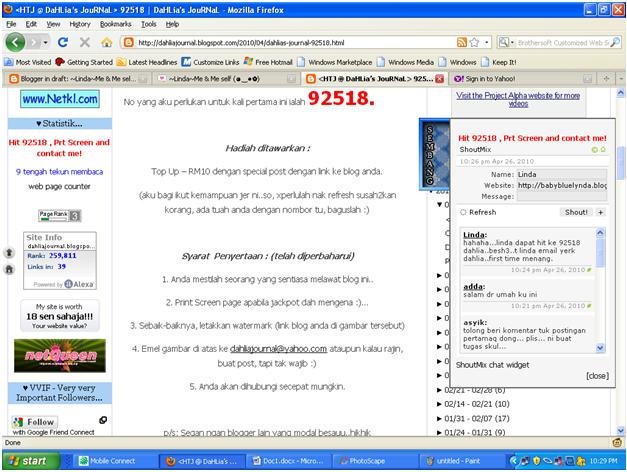Click the shoutbox scrollbar down arrow

point(600,348)
